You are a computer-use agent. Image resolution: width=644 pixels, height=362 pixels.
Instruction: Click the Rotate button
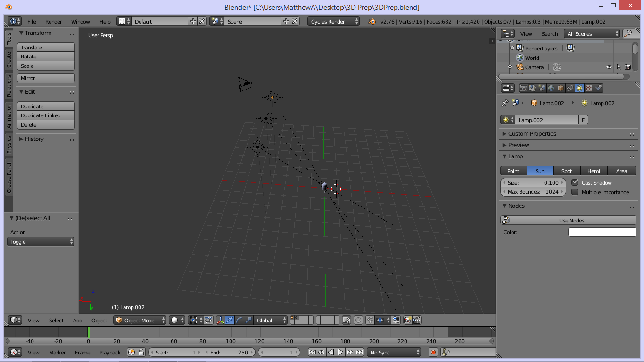(46, 57)
